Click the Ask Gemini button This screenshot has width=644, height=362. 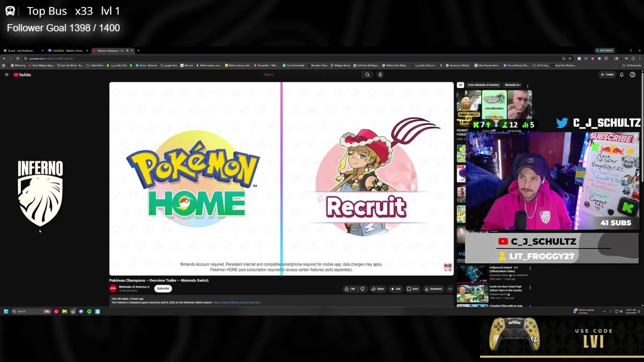pyautogui.click(x=604, y=50)
